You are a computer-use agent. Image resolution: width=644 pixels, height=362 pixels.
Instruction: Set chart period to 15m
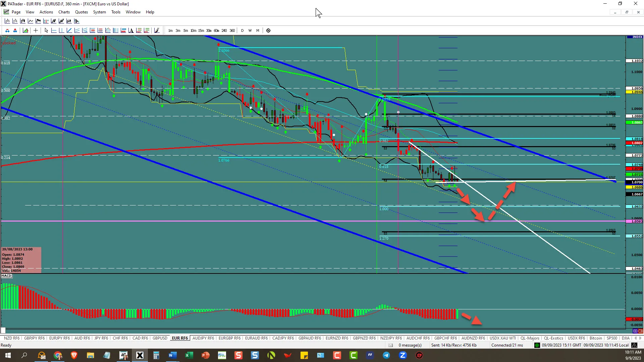pyautogui.click(x=201, y=31)
